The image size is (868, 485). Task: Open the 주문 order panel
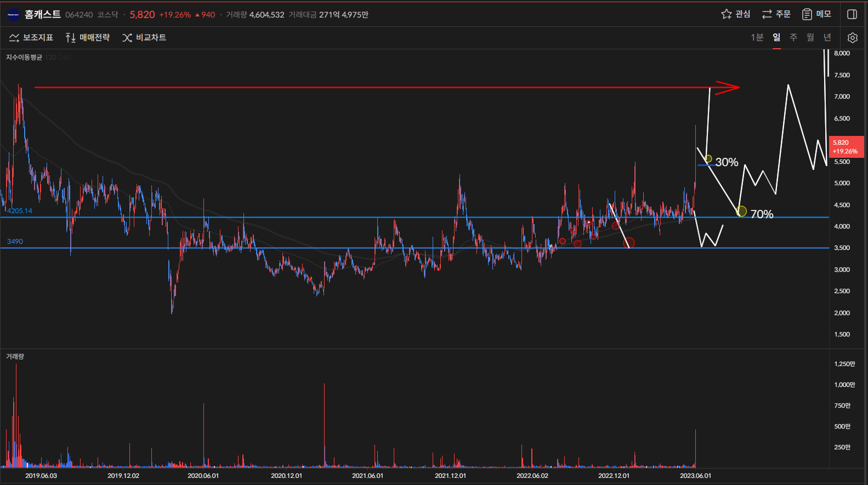tap(776, 14)
